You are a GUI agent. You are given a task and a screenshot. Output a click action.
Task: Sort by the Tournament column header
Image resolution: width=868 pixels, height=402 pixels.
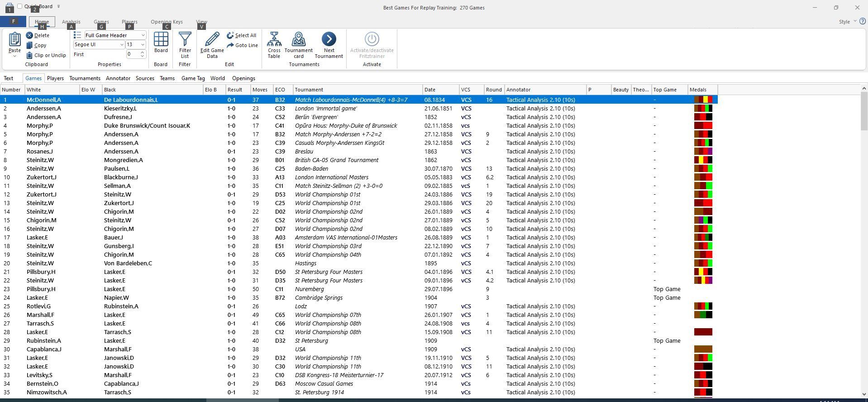(x=358, y=90)
